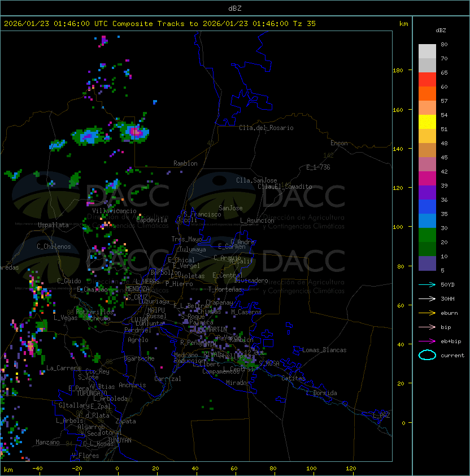470x476 pixels.
Task: Click the -40 horizontal axis tick label
Action: [37, 469]
